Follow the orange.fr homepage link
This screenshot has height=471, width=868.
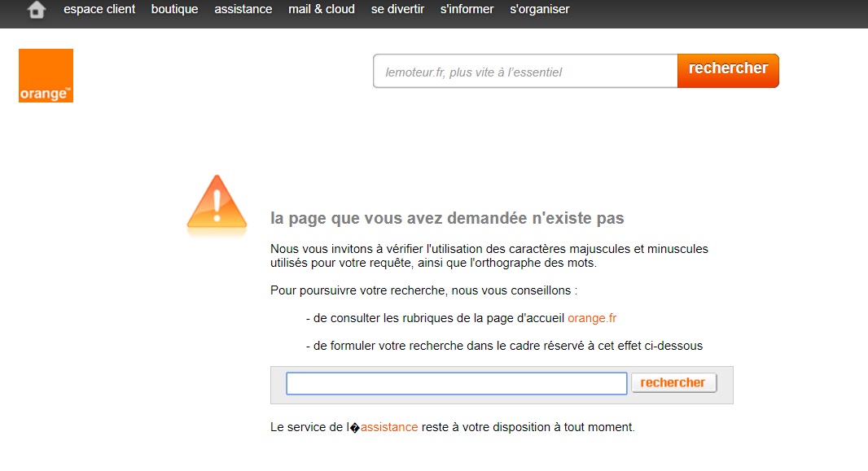(x=592, y=318)
